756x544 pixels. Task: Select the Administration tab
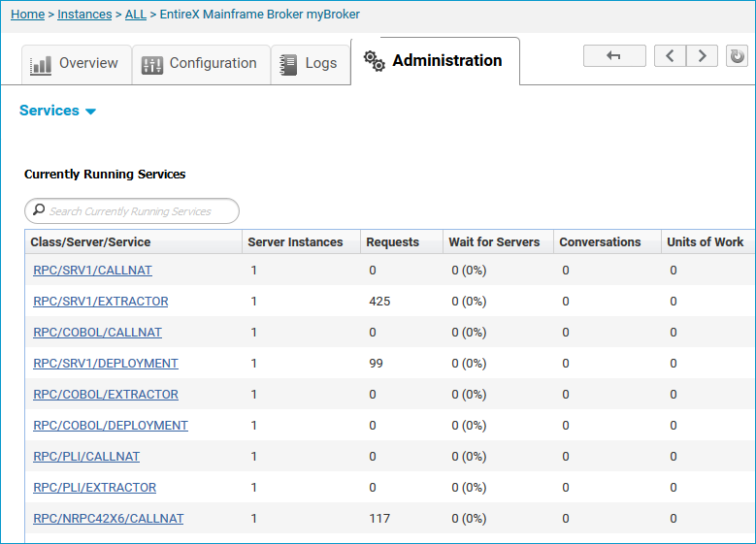436,61
